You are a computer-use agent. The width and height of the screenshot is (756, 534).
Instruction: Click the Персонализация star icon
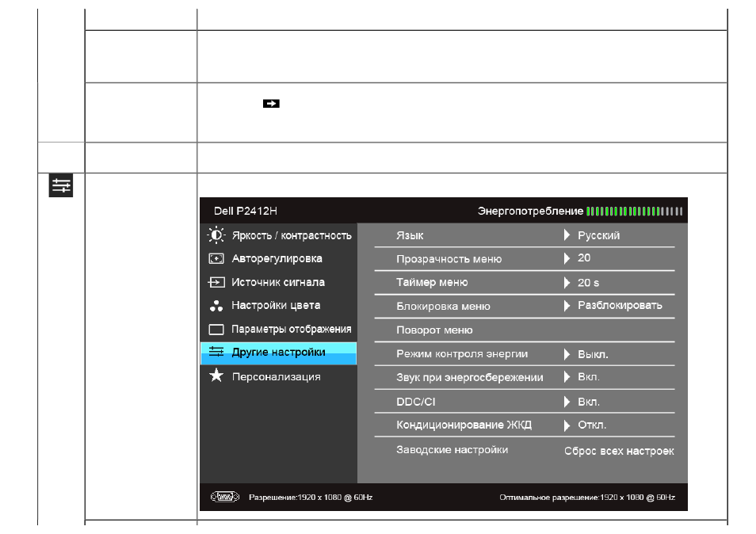pos(216,376)
